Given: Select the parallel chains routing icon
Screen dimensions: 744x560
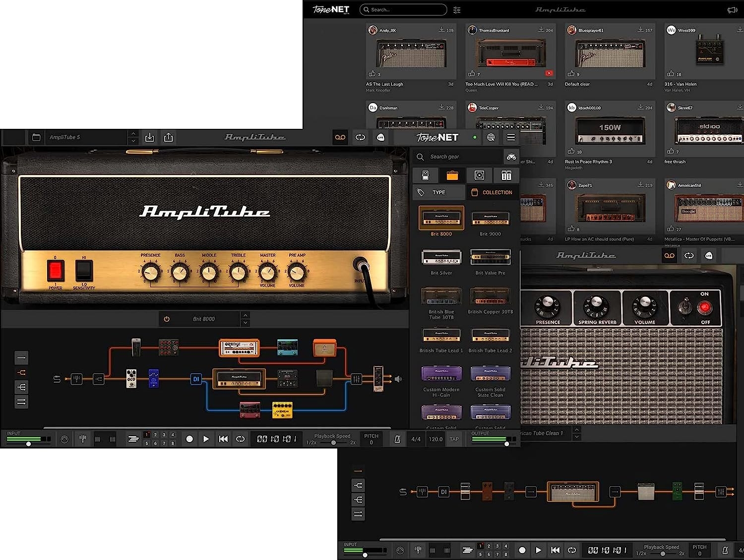Looking at the screenshot, I should pos(21,402).
